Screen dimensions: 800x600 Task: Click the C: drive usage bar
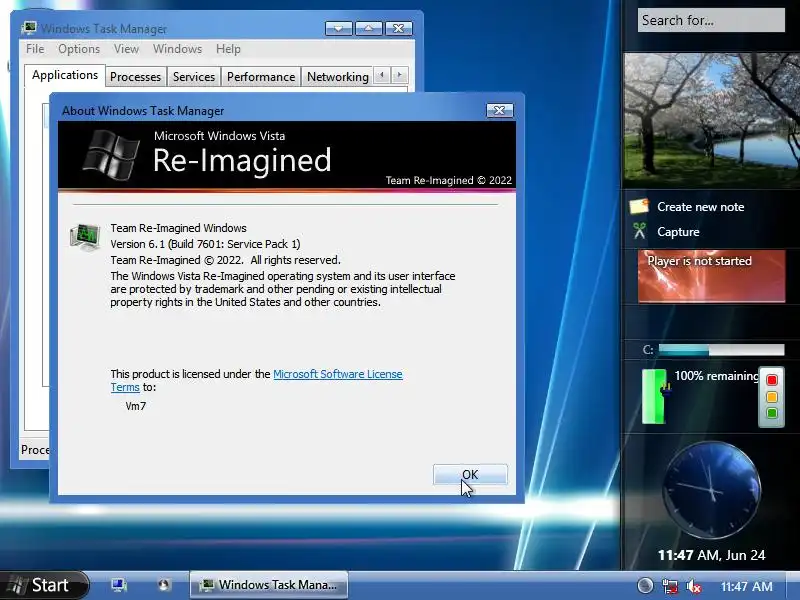[721, 350]
